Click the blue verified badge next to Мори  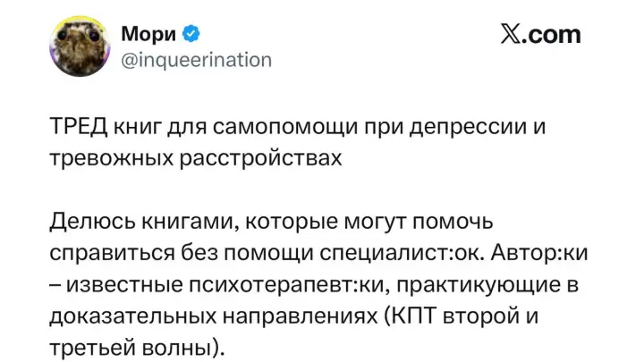[191, 35]
